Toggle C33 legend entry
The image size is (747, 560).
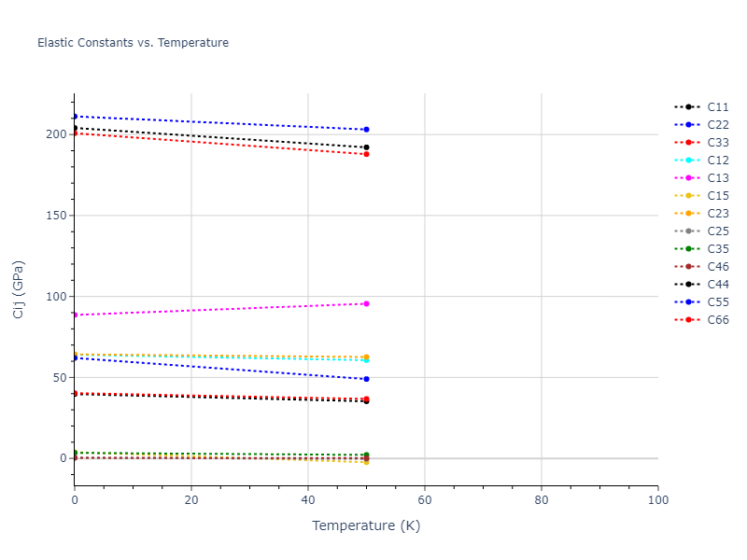point(717,143)
